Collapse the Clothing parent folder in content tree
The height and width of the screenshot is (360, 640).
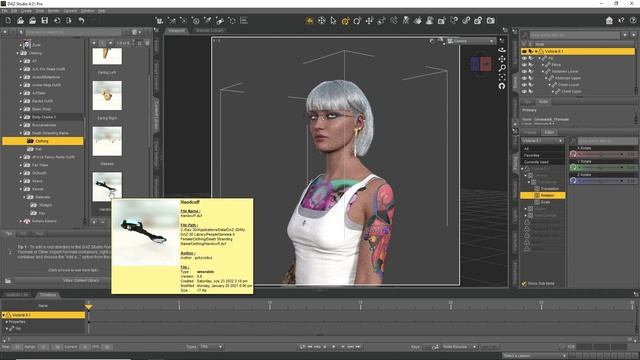click(18, 53)
